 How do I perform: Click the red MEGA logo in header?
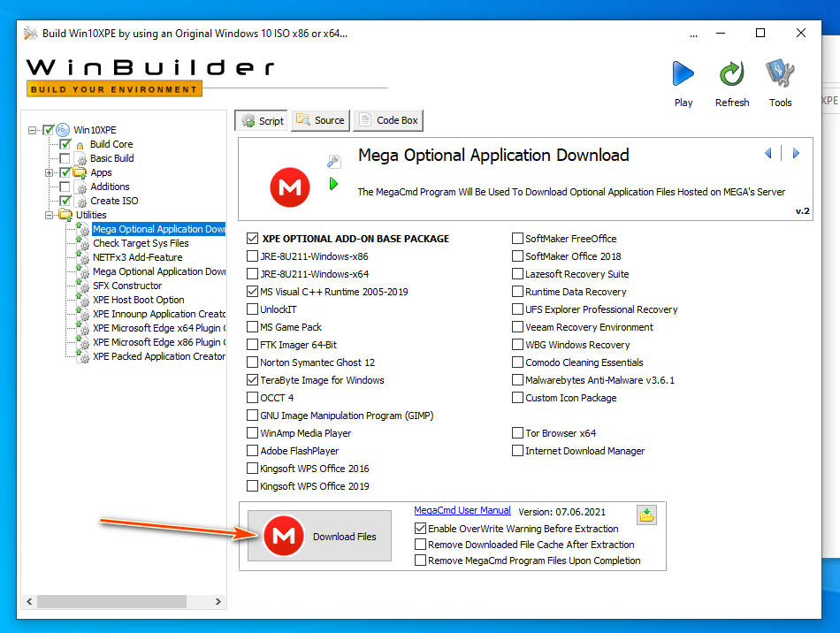pos(290,187)
